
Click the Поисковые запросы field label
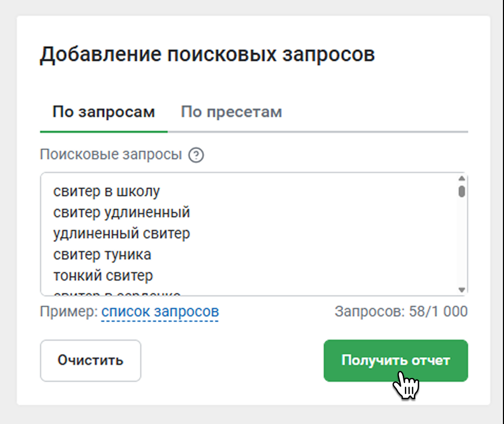pyautogui.click(x=111, y=155)
